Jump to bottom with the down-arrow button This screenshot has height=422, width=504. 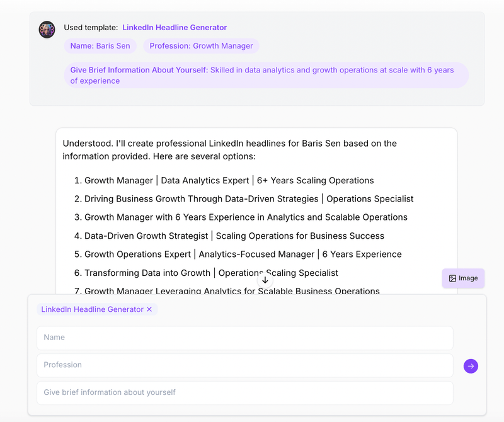pyautogui.click(x=265, y=280)
